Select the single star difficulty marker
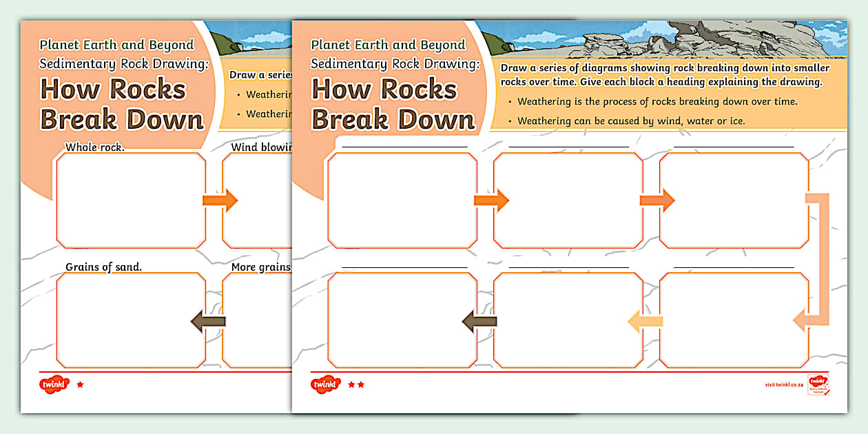 click(81, 384)
